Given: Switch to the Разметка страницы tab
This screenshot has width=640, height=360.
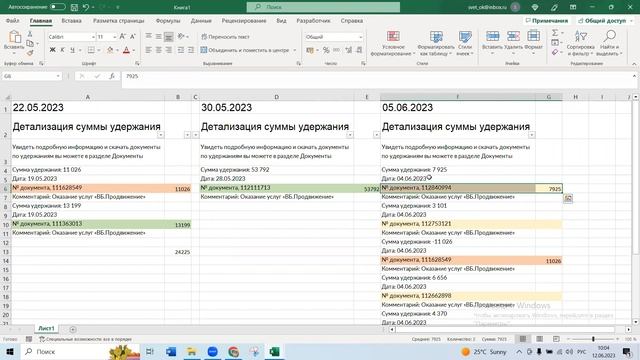Looking at the screenshot, I should point(119,20).
